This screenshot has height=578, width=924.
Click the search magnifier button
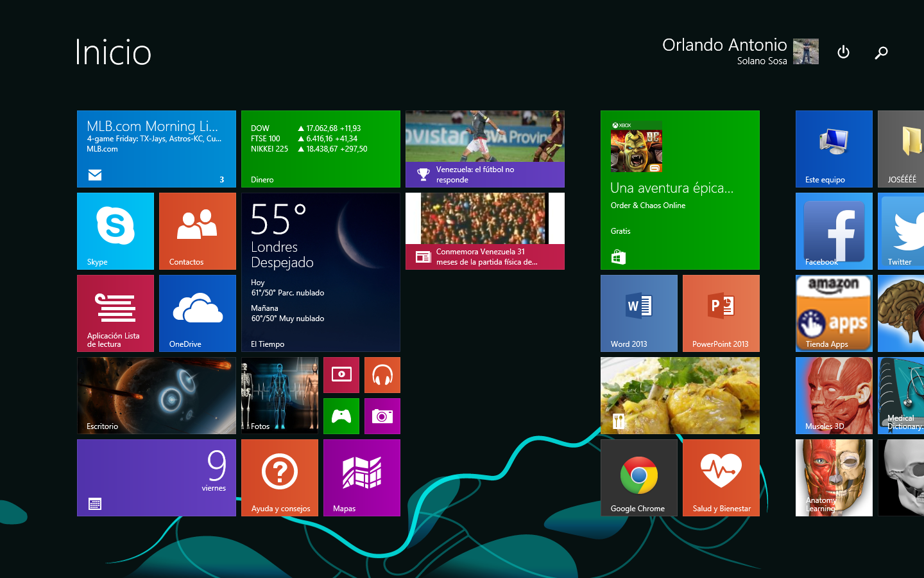point(882,52)
